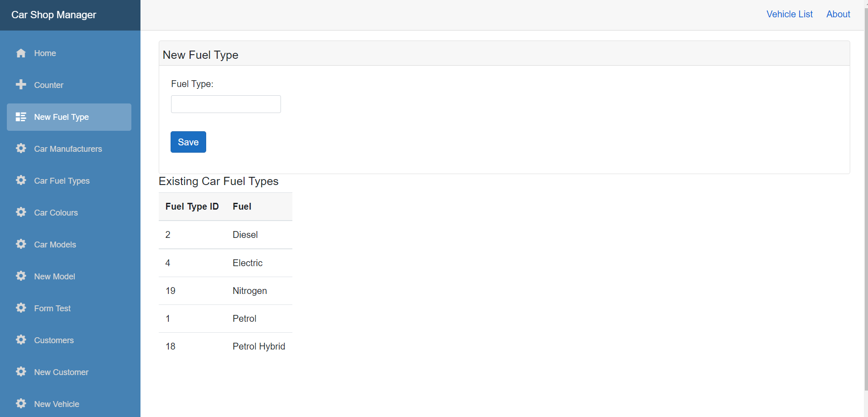
Task: Click the Car Shop Manager title
Action: tap(54, 15)
